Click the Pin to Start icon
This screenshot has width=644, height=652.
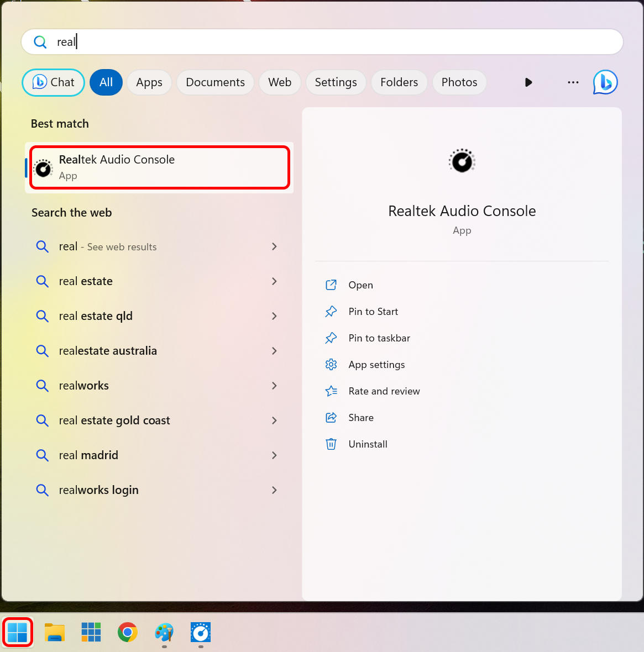point(331,311)
